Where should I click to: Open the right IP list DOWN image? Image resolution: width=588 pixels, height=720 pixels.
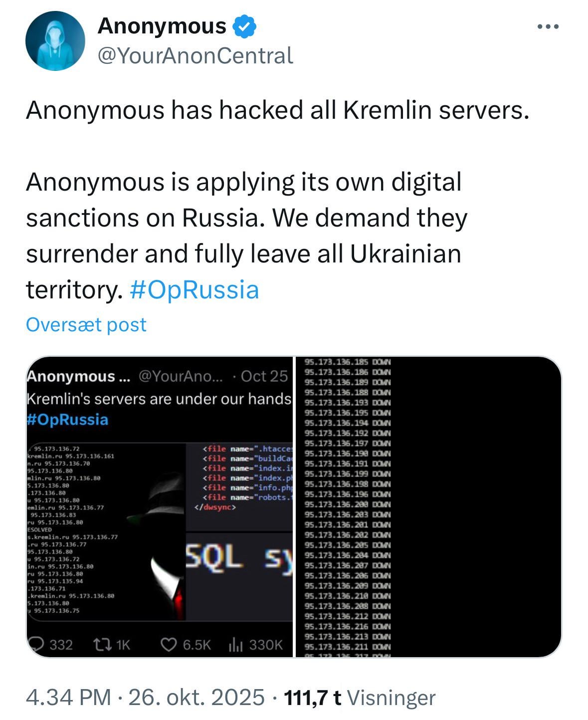429,506
